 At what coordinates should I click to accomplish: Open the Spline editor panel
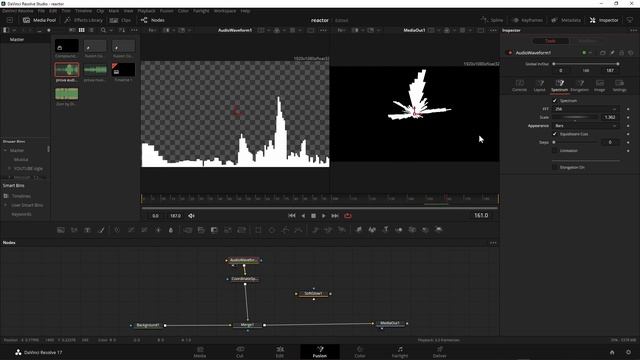492,20
